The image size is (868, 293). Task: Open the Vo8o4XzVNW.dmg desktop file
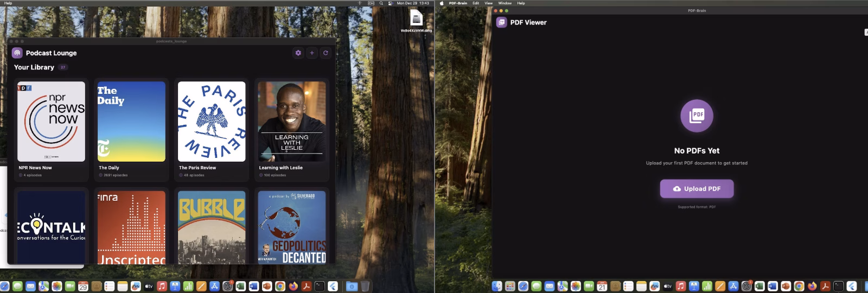(x=416, y=21)
